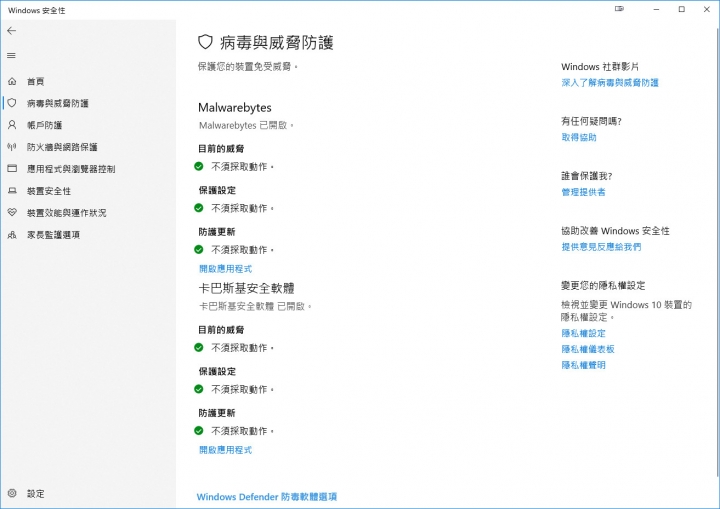Click the 'Windows 社群影片' heading
Image resolution: width=720 pixels, height=509 pixels.
pyautogui.click(x=600, y=67)
